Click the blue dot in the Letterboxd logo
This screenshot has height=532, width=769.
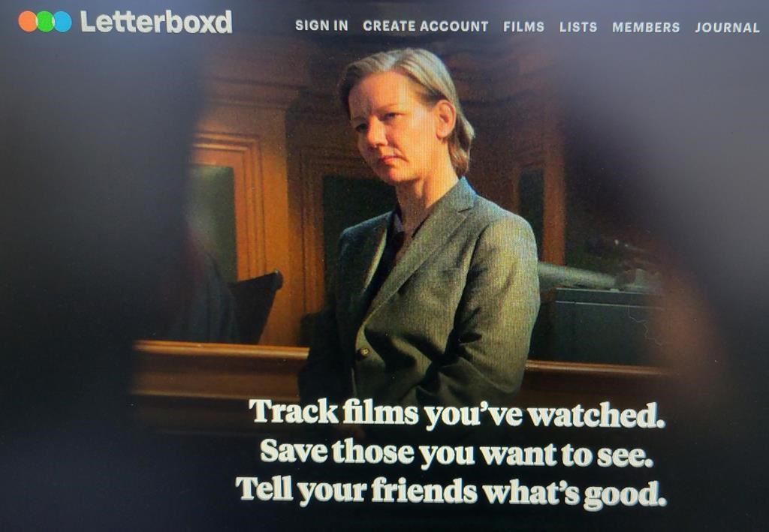point(62,22)
